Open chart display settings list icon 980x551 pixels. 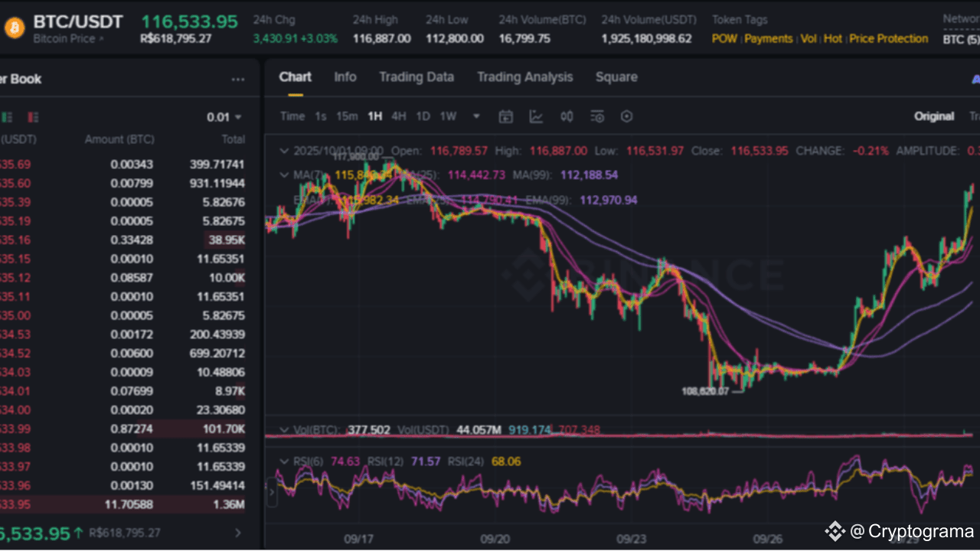[x=597, y=116]
